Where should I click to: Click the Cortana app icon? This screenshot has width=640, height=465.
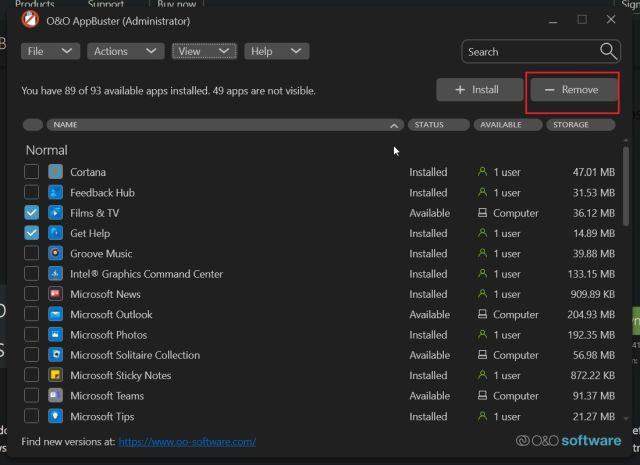pos(56,172)
